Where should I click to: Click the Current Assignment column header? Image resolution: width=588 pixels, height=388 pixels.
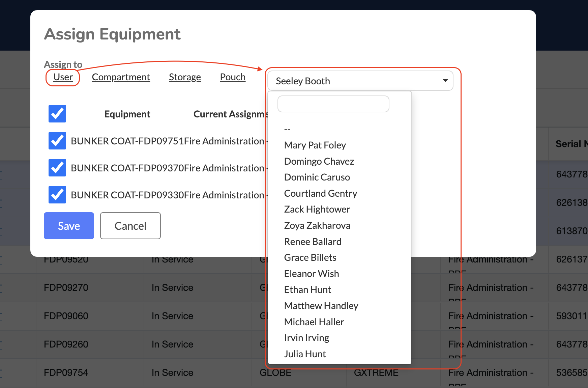pyautogui.click(x=231, y=114)
